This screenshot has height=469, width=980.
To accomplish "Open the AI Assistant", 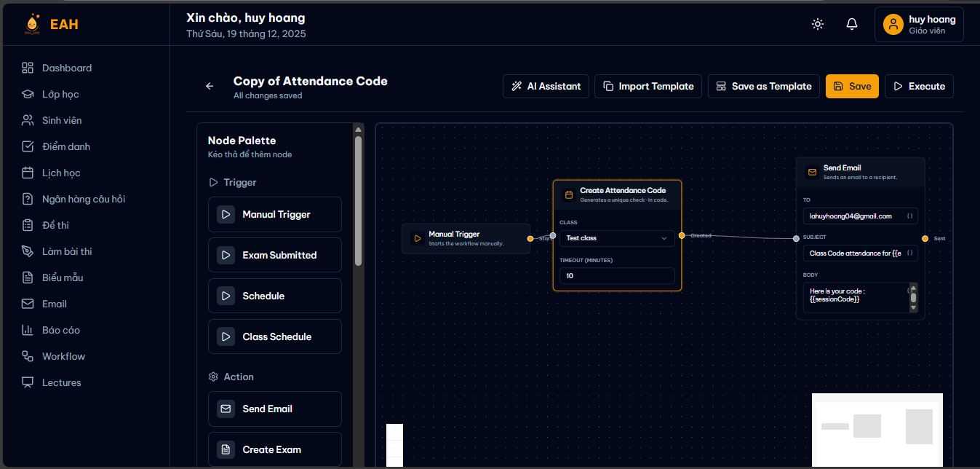I will pyautogui.click(x=546, y=86).
